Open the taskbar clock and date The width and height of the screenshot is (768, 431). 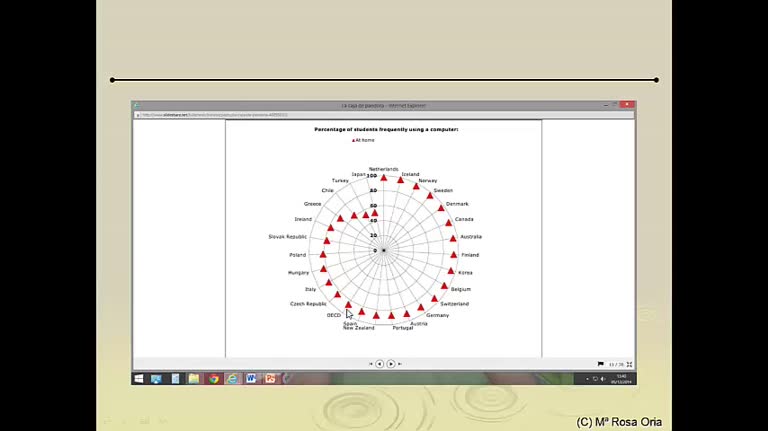coord(621,379)
